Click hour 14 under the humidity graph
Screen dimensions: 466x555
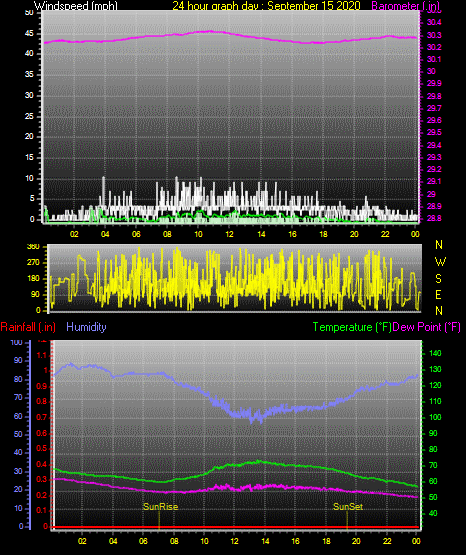265,541
